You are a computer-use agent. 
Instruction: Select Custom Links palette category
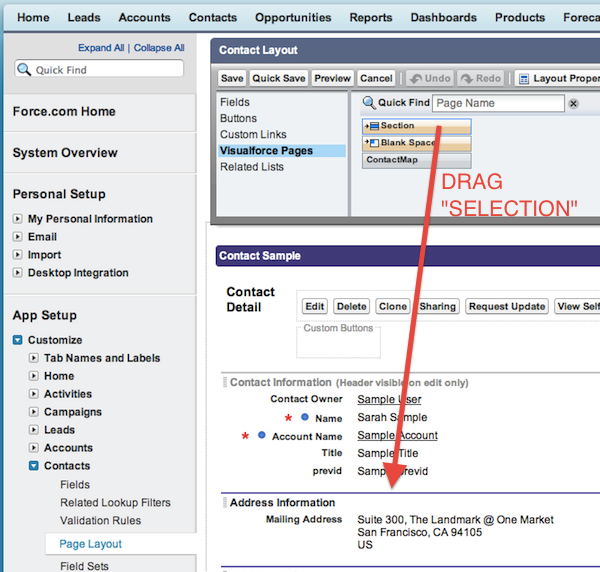253,134
